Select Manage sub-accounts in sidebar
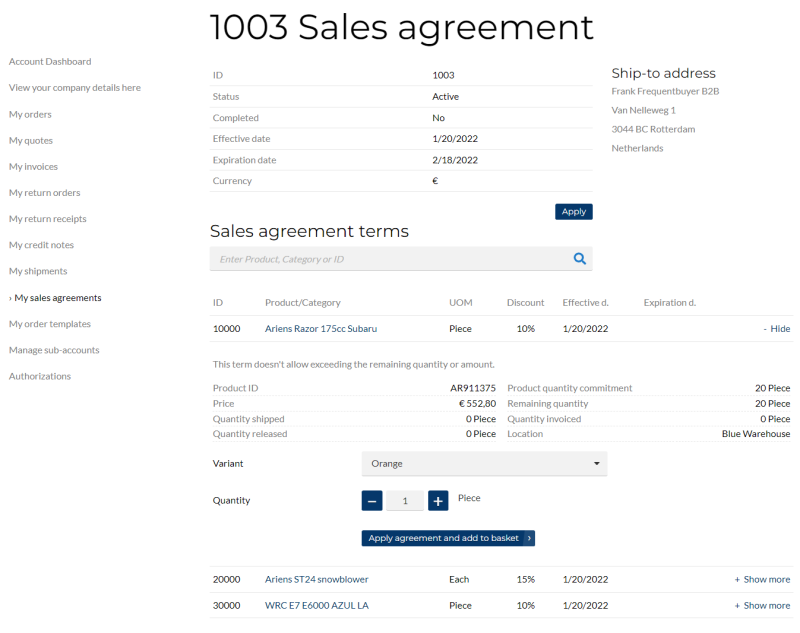The width and height of the screenshot is (800, 633). [x=54, y=350]
